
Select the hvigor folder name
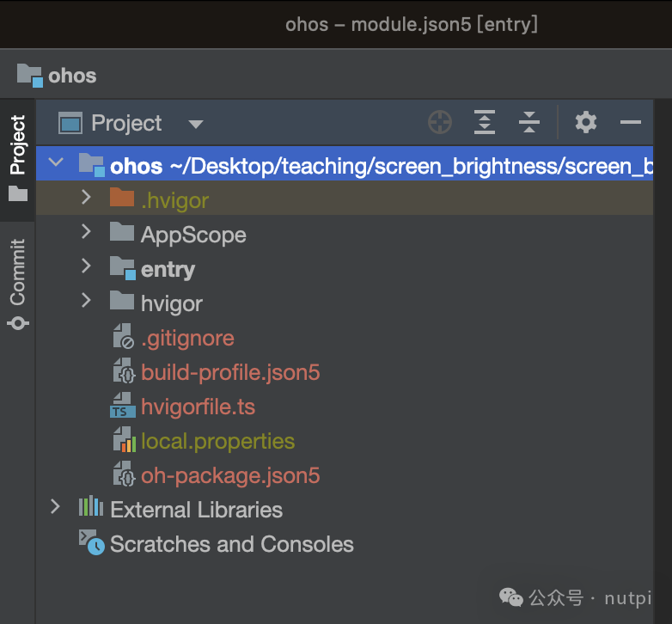point(171,304)
